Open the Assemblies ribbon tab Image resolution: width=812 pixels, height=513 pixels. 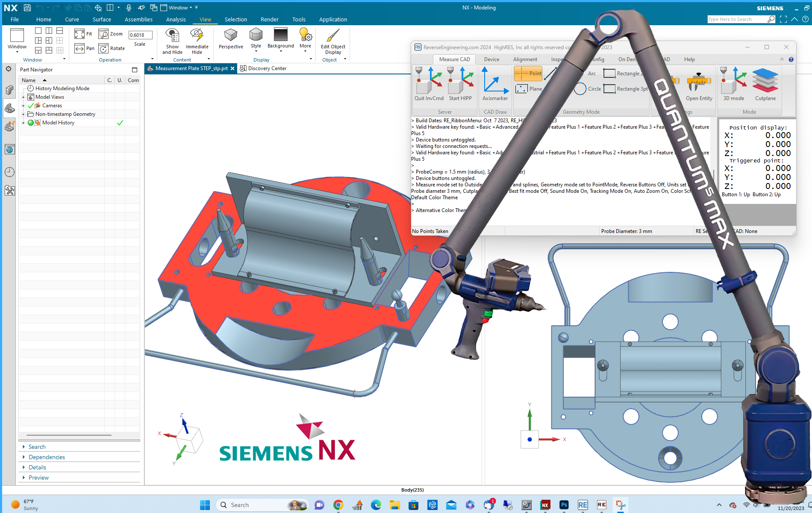138,19
